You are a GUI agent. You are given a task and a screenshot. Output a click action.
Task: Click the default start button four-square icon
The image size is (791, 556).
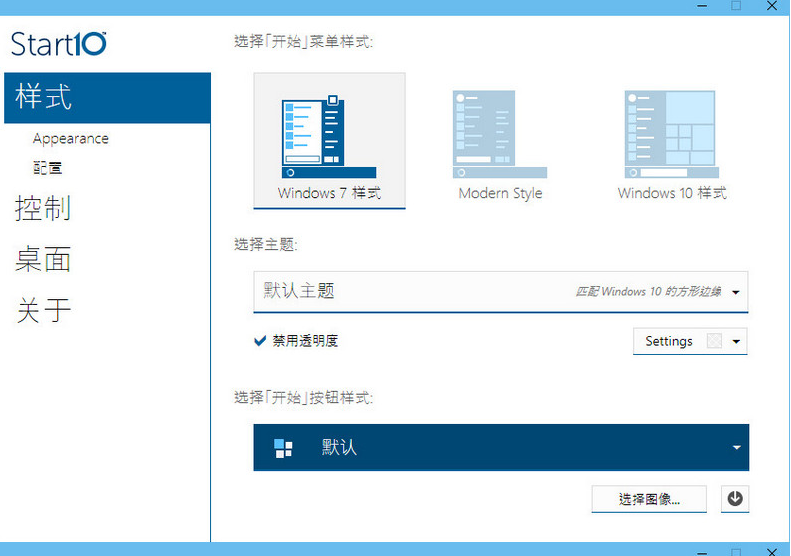(x=283, y=448)
